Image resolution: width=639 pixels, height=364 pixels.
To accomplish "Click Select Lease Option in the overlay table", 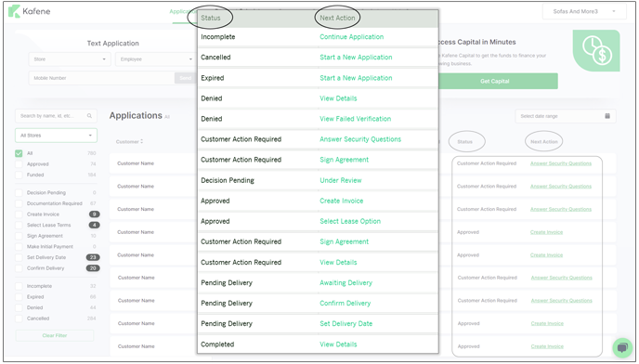I will [x=350, y=221].
